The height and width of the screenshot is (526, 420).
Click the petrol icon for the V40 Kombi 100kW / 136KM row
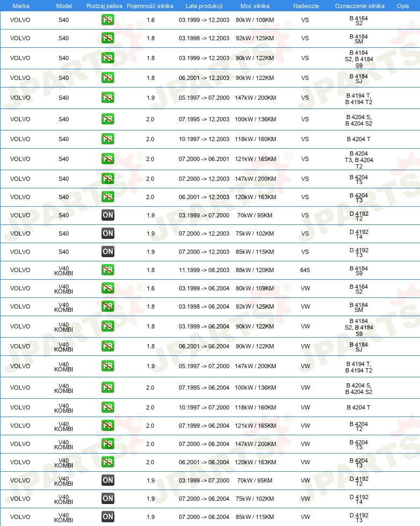click(108, 387)
